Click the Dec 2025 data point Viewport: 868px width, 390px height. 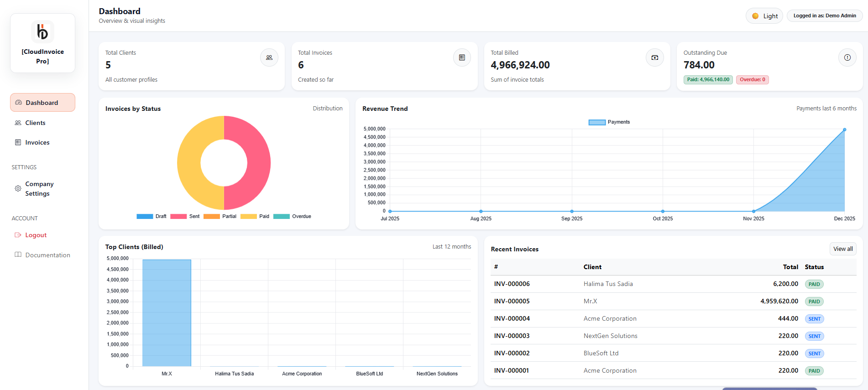[844, 130]
